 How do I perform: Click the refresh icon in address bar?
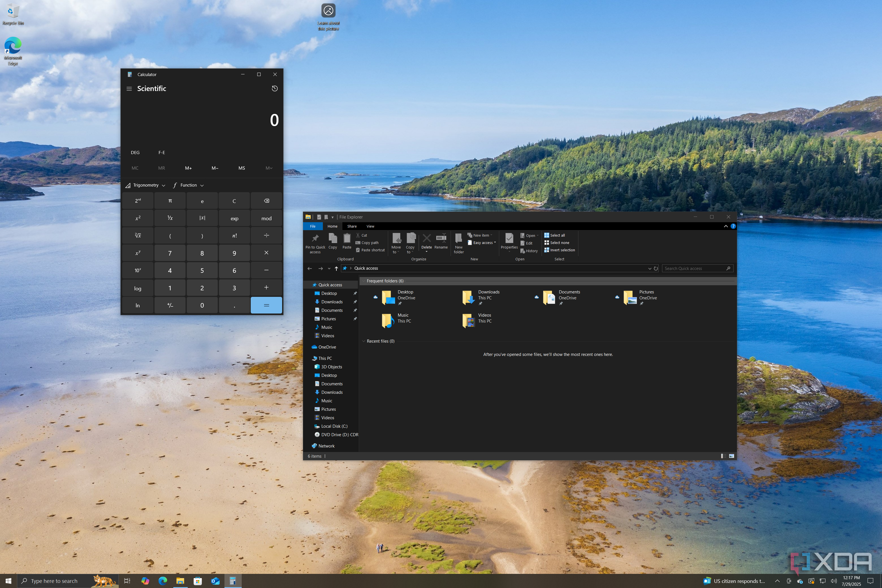(x=656, y=269)
